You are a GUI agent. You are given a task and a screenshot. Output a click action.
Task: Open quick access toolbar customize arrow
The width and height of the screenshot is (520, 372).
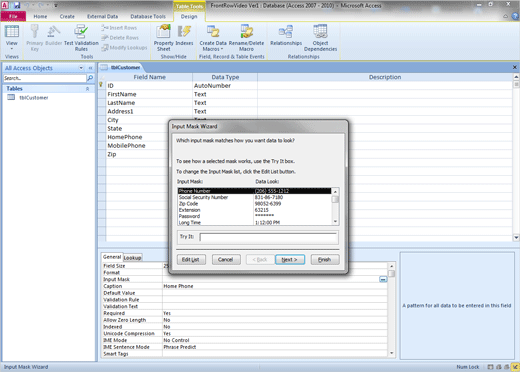pos(56,5)
